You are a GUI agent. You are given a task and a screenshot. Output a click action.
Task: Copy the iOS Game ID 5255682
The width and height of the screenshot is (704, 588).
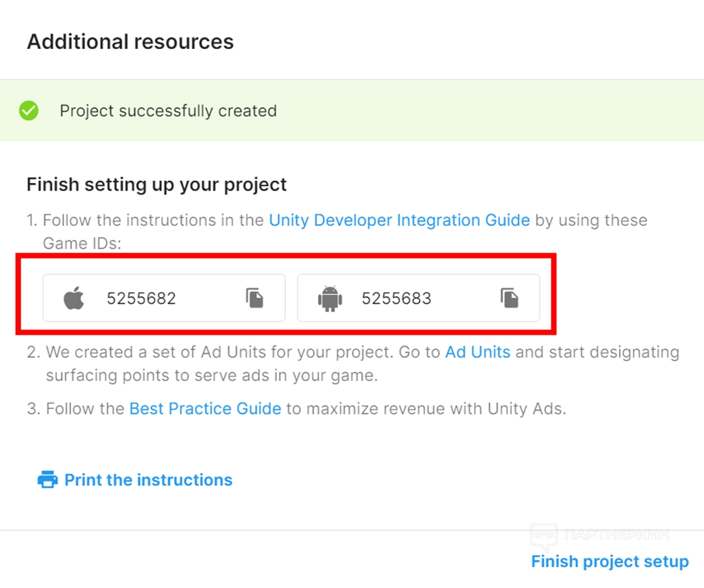[255, 298]
